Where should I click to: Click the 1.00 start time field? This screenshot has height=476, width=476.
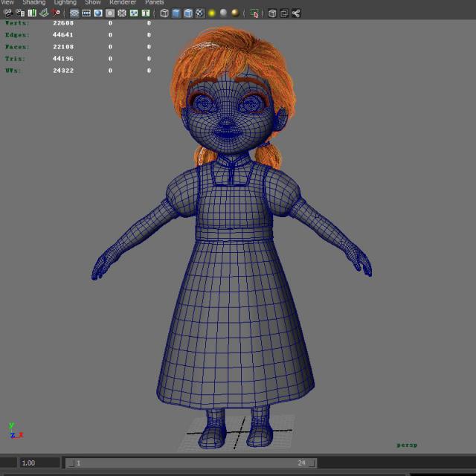point(39,463)
